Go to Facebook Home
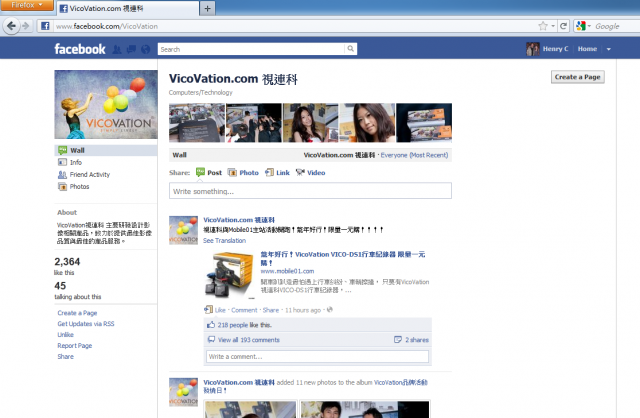 click(587, 49)
